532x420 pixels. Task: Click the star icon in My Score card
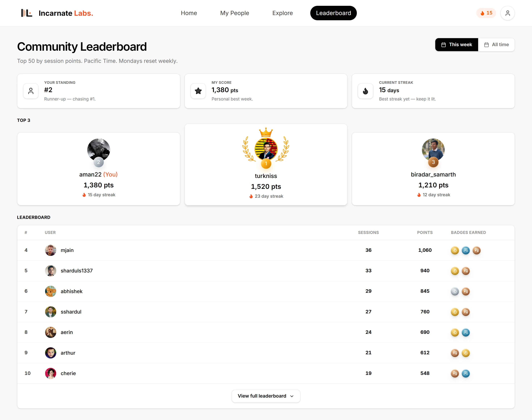click(198, 91)
